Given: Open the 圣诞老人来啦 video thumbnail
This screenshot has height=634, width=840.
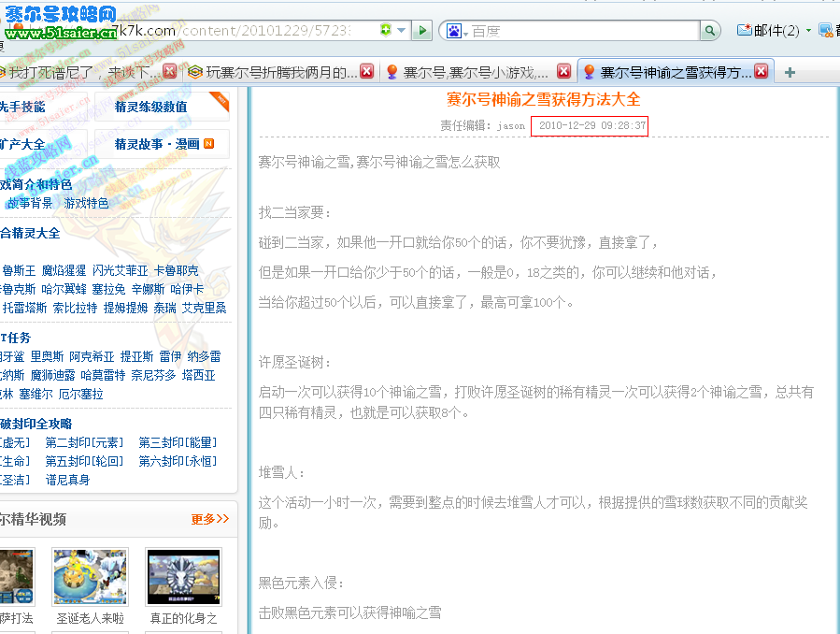Looking at the screenshot, I should pos(90,577).
